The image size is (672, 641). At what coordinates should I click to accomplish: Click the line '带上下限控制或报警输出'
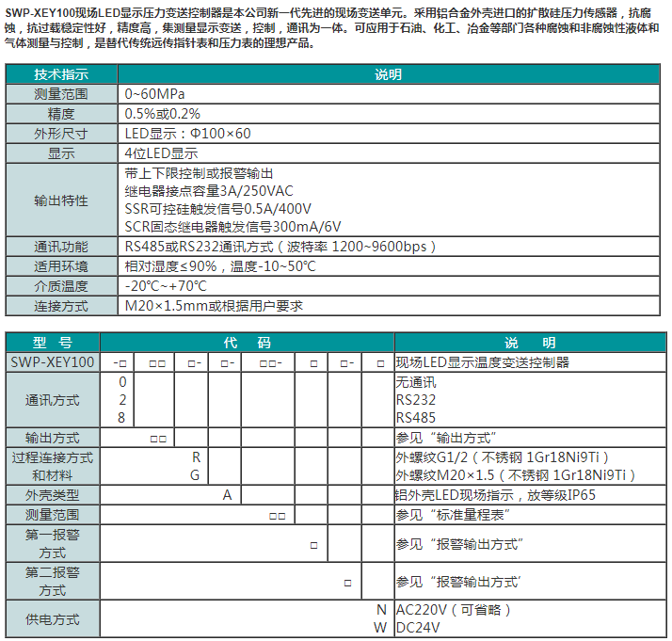point(199,173)
